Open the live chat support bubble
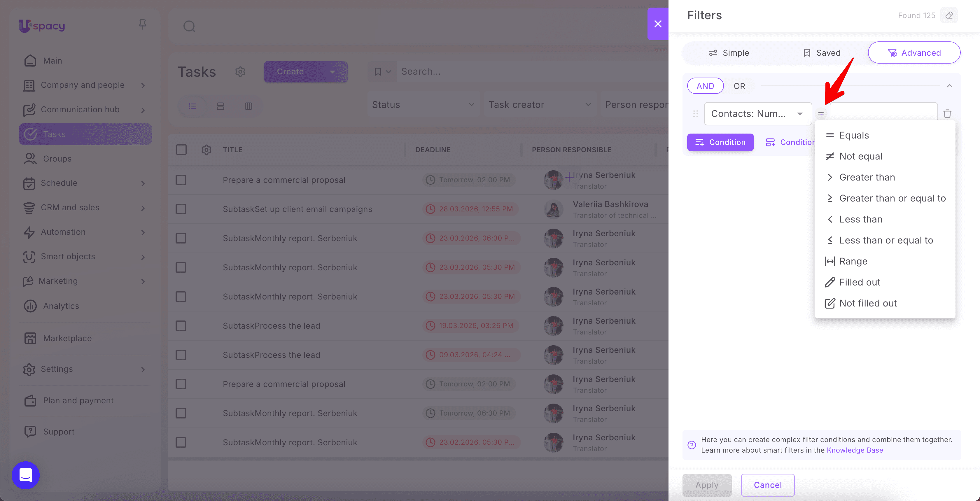This screenshot has height=501, width=980. [x=25, y=475]
